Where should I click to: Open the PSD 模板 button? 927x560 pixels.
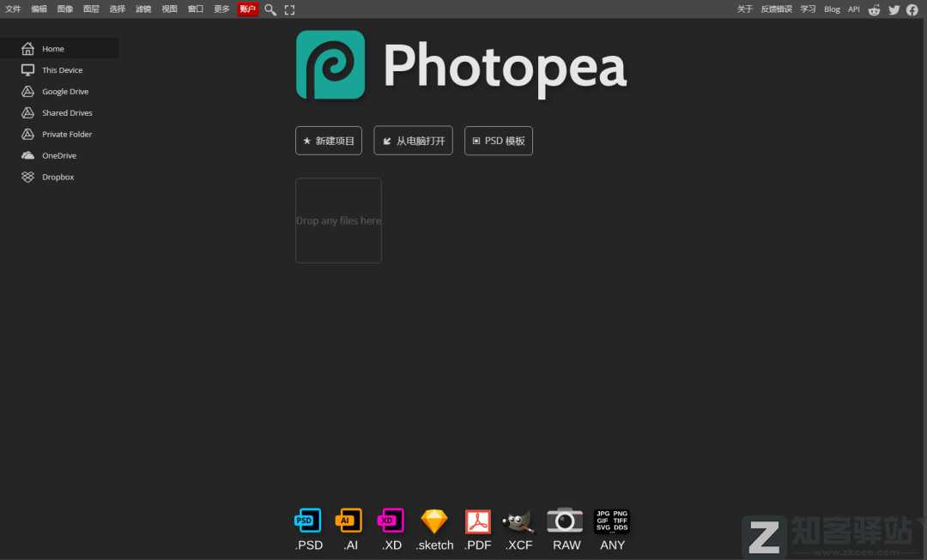click(x=499, y=141)
